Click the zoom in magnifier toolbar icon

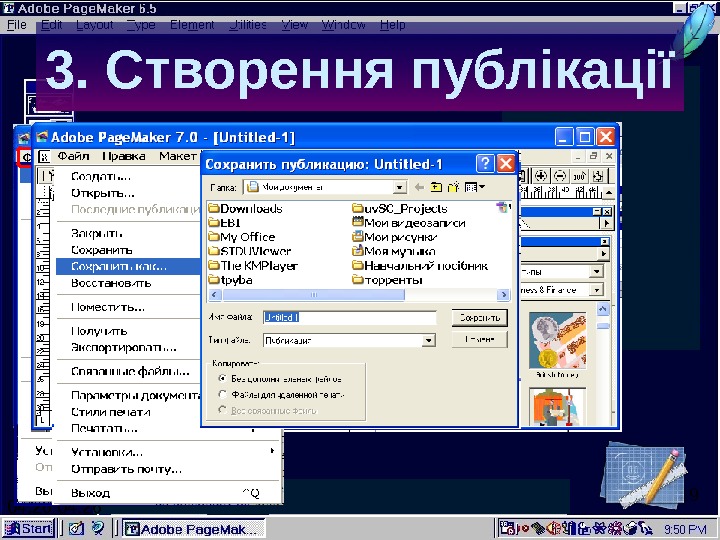tap(541, 176)
